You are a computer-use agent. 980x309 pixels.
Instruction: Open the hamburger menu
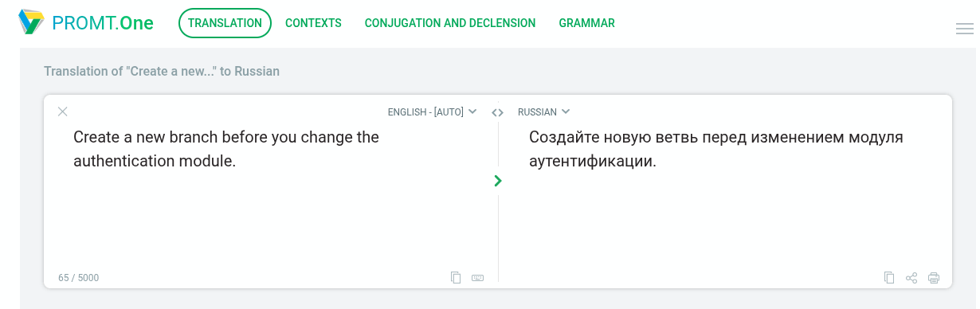click(x=964, y=29)
